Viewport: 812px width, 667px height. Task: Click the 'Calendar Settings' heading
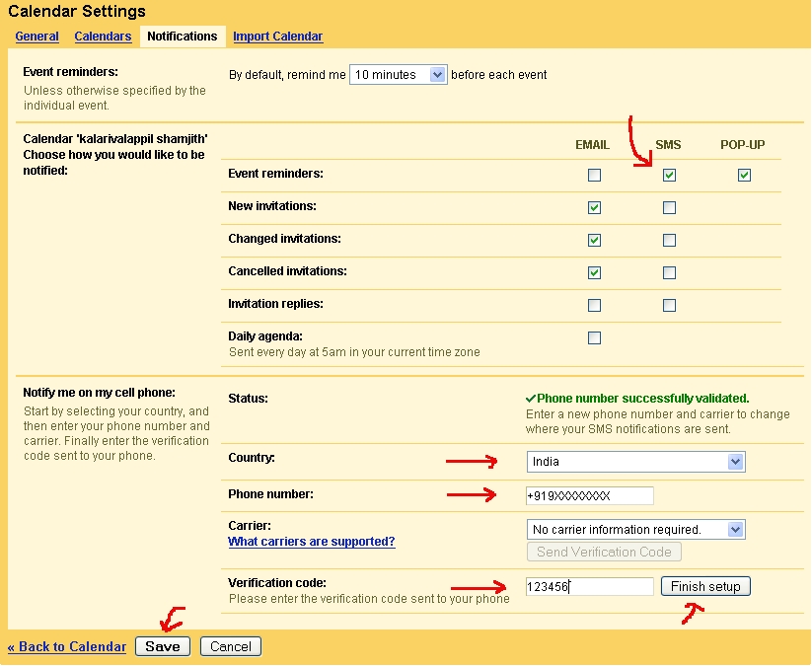click(x=77, y=11)
